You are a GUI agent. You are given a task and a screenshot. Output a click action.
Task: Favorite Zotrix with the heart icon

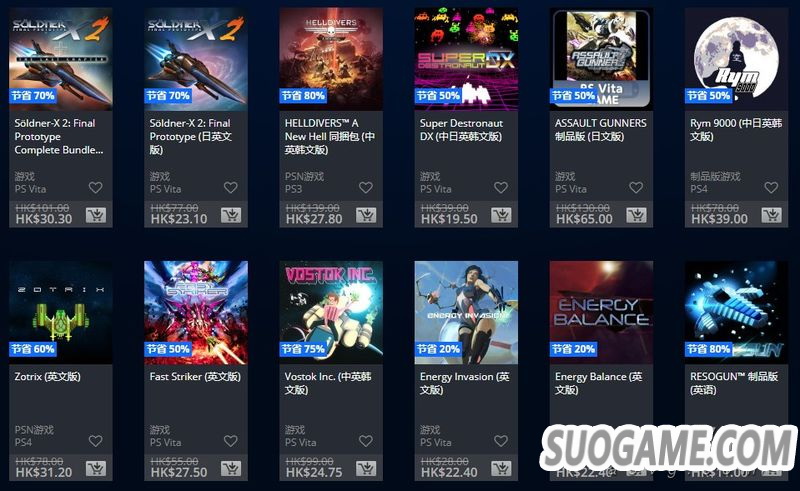tap(95, 440)
